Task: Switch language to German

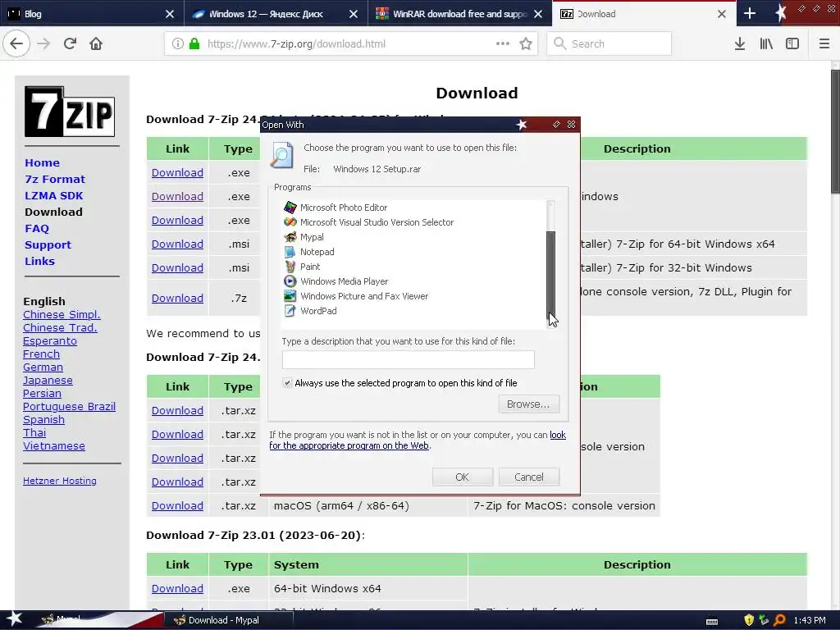Action: 43,367
